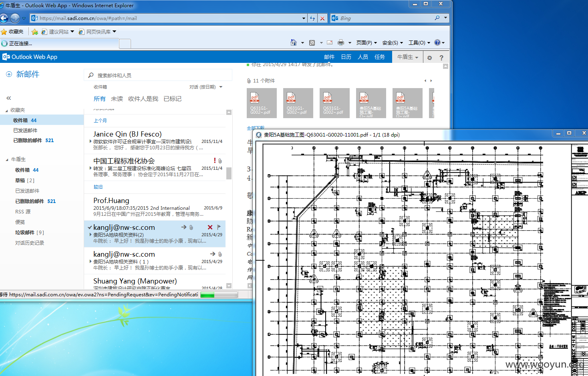Image resolution: width=588 pixels, height=376 pixels.
Task: Click the Add to favorites bar icon
Action: (x=35, y=32)
